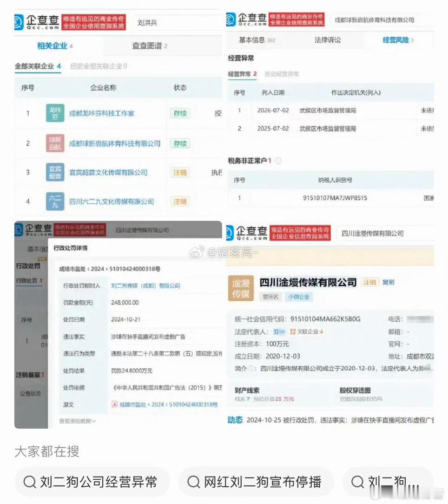This screenshot has height=504, width=448.
Task: Select the 全部关联企业 4 sub-tab
Action: 38,66
